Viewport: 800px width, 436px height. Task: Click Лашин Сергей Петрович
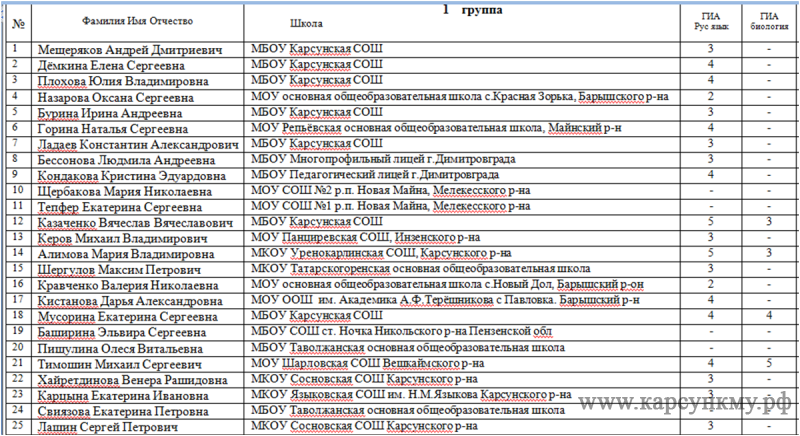pyautogui.click(x=108, y=427)
